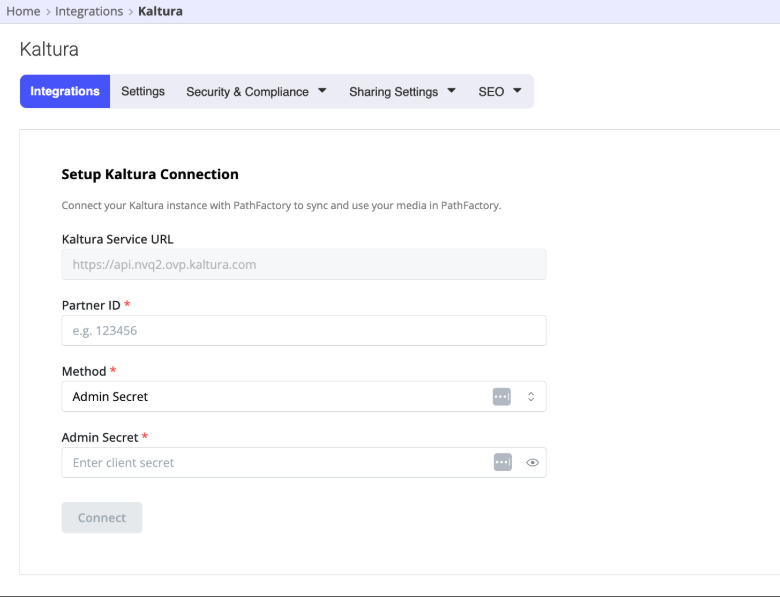The image size is (780, 597).
Task: Click the Admin Secret input field
Action: click(x=304, y=463)
